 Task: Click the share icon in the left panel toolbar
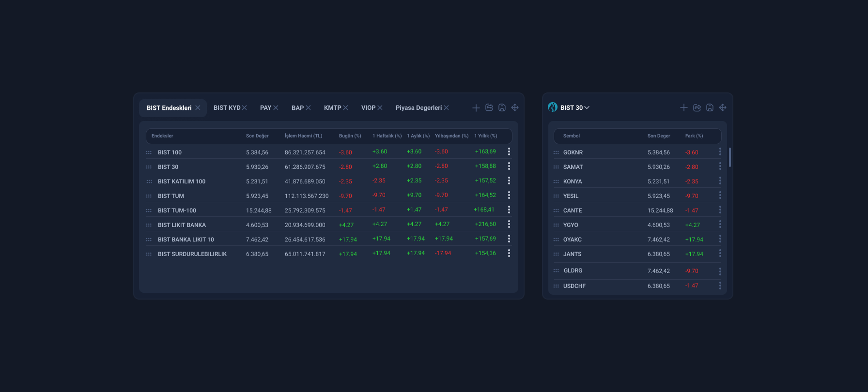[489, 107]
